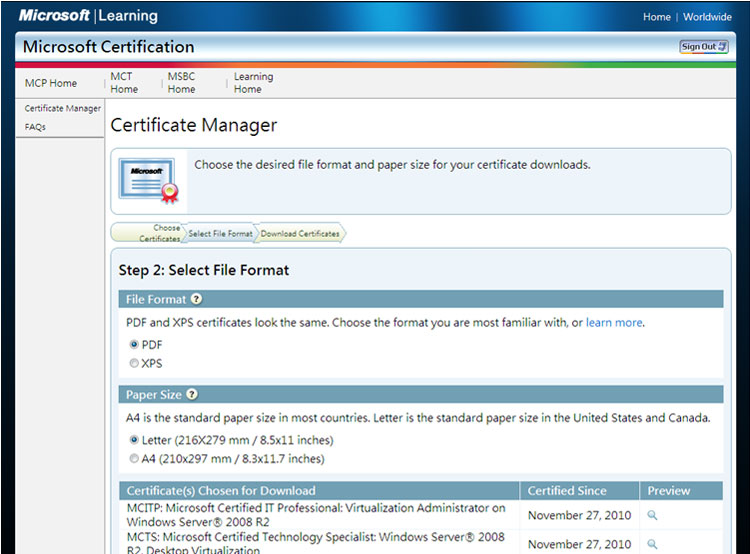This screenshot has width=750, height=554.
Task: Open MSBC Home tab
Action: (x=181, y=83)
